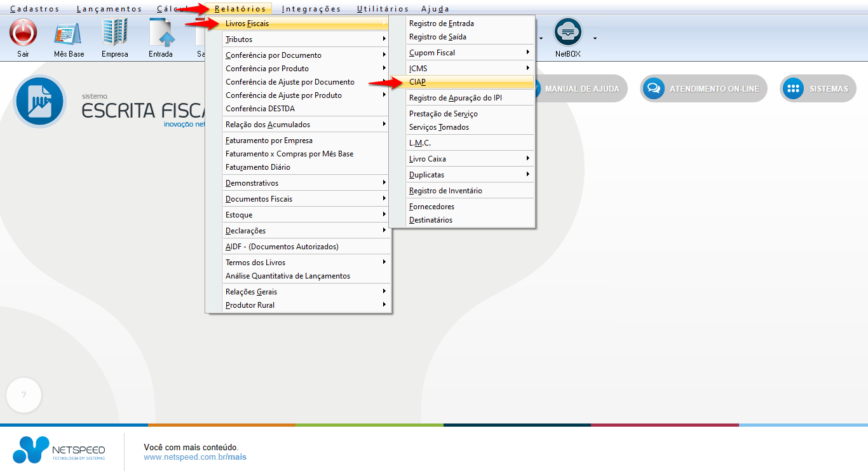868x475 pixels.
Task: Open the Sistemas grid button
Action: [818, 89]
